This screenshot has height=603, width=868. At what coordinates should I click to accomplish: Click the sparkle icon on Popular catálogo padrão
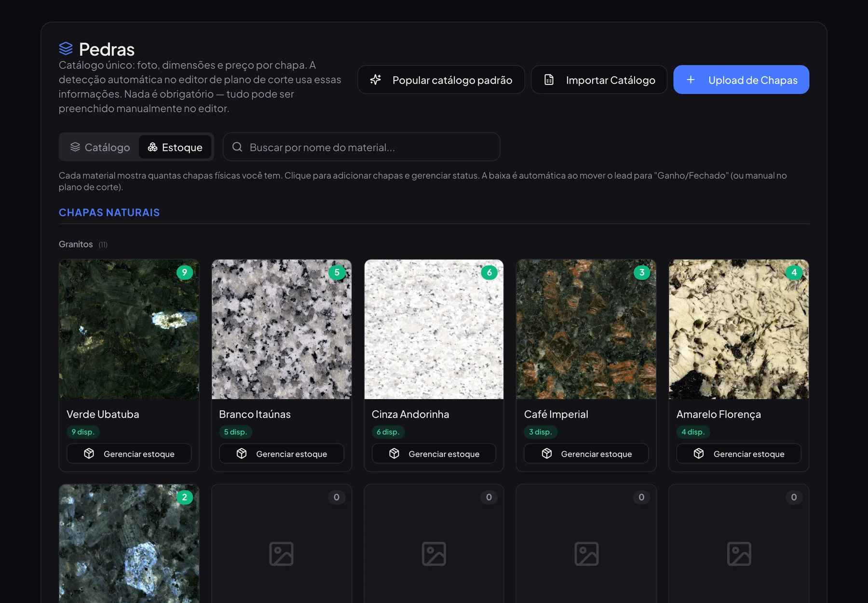pos(376,80)
